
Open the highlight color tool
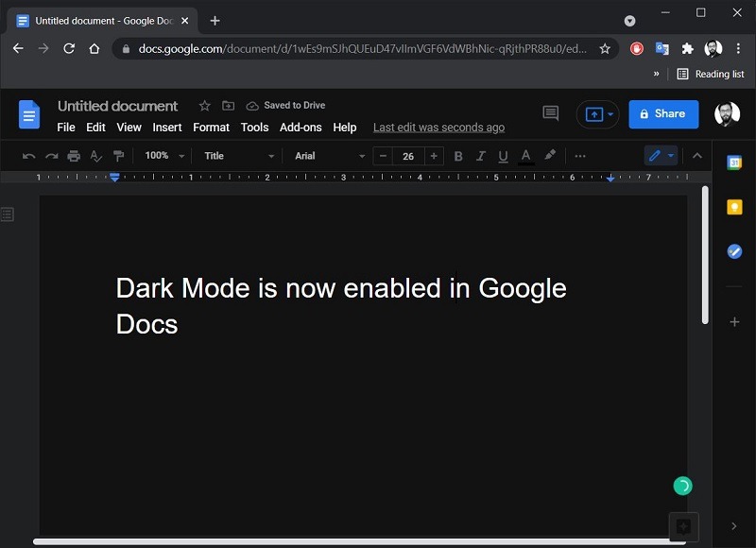(549, 156)
